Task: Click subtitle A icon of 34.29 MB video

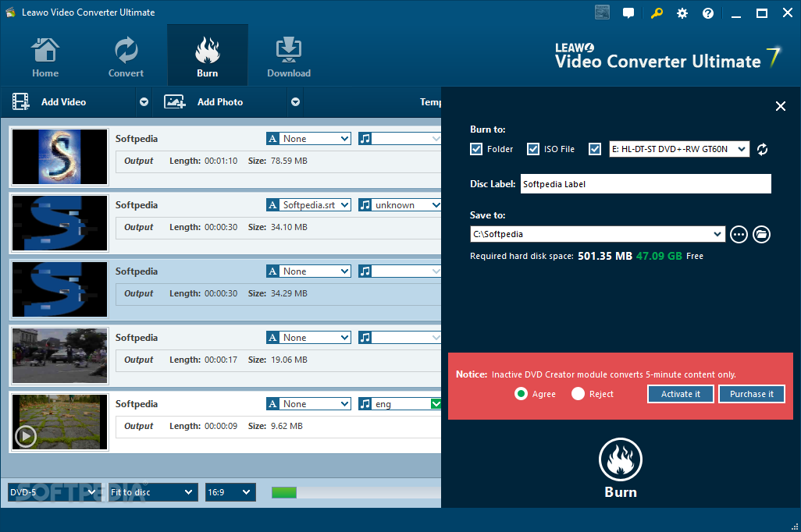Action: (272, 271)
